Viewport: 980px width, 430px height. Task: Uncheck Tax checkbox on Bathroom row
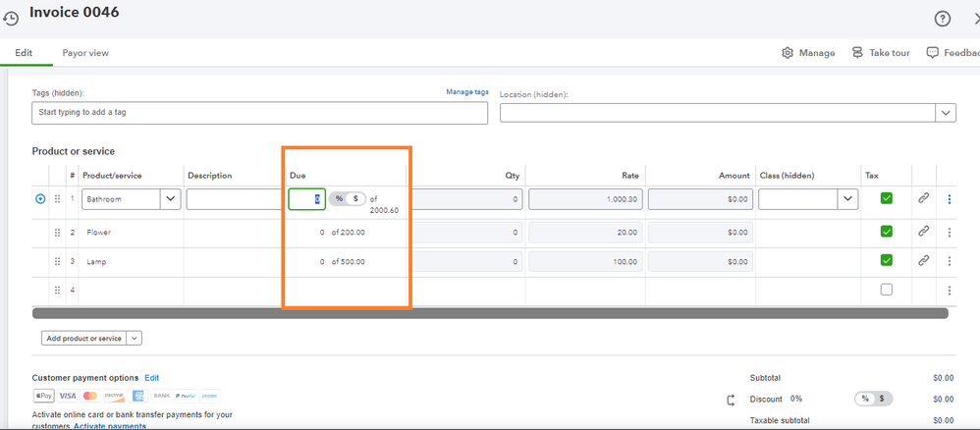click(887, 198)
